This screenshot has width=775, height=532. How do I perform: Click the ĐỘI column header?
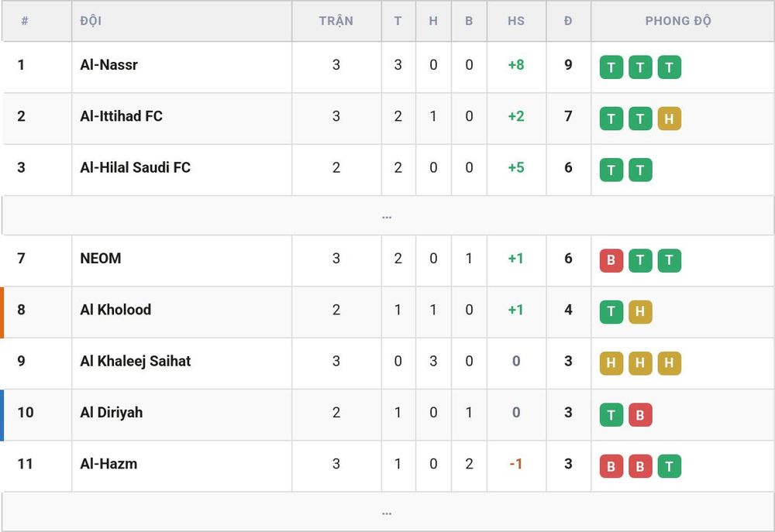tap(91, 21)
